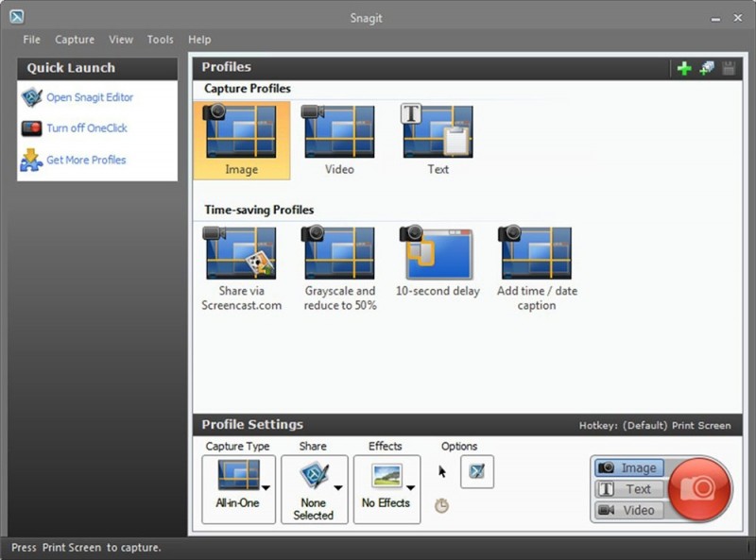Screen dimensions: 756x560
Task: Select Add time / date caption profile
Action: (537, 269)
